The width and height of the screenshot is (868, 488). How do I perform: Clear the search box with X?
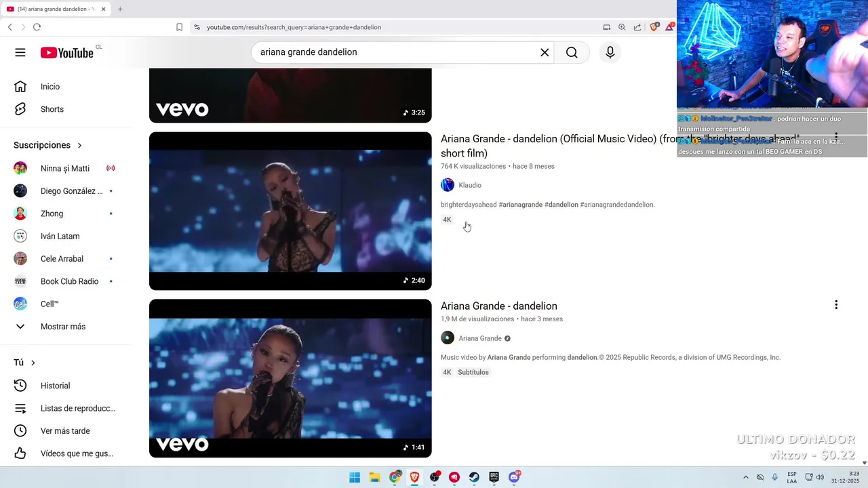(545, 52)
